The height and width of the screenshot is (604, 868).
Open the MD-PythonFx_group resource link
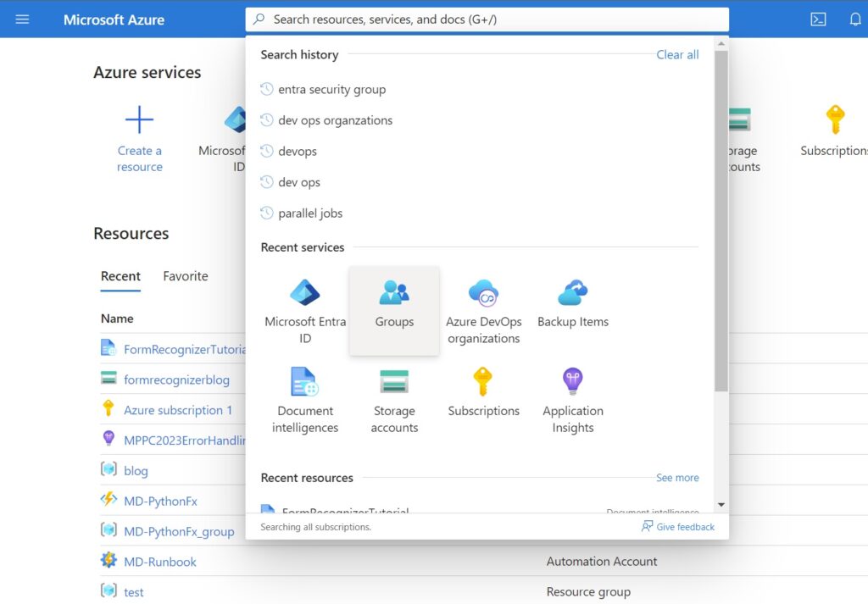(179, 531)
